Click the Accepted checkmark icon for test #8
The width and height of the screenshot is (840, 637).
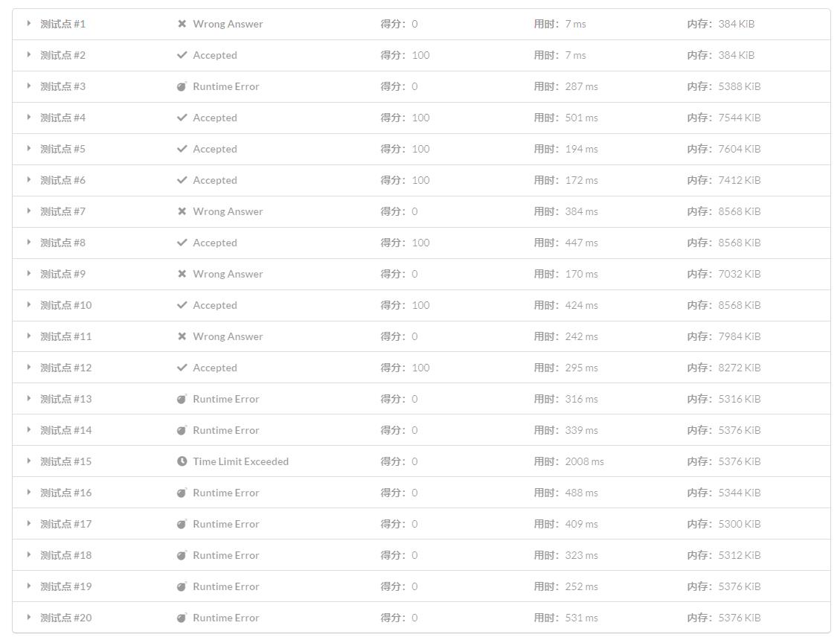tap(182, 243)
